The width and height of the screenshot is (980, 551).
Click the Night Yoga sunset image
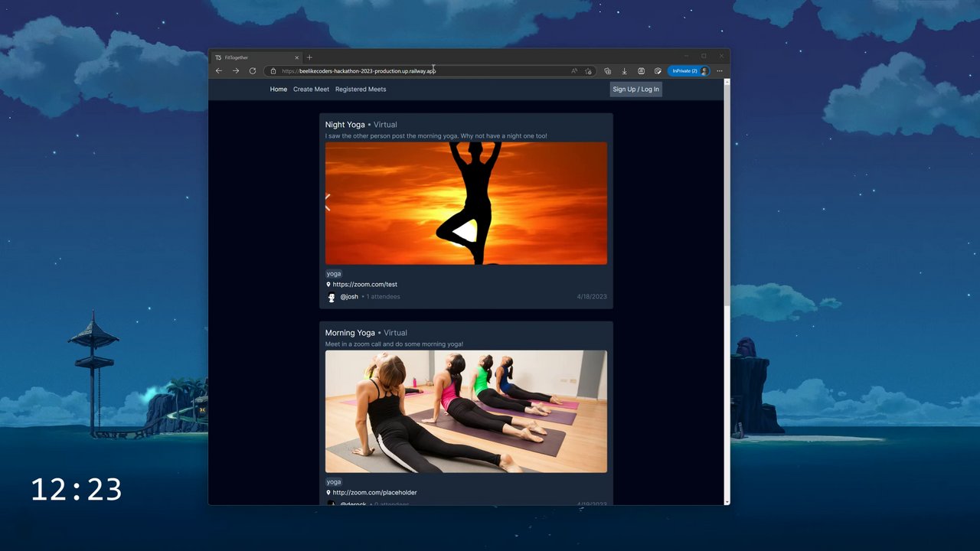tap(466, 204)
